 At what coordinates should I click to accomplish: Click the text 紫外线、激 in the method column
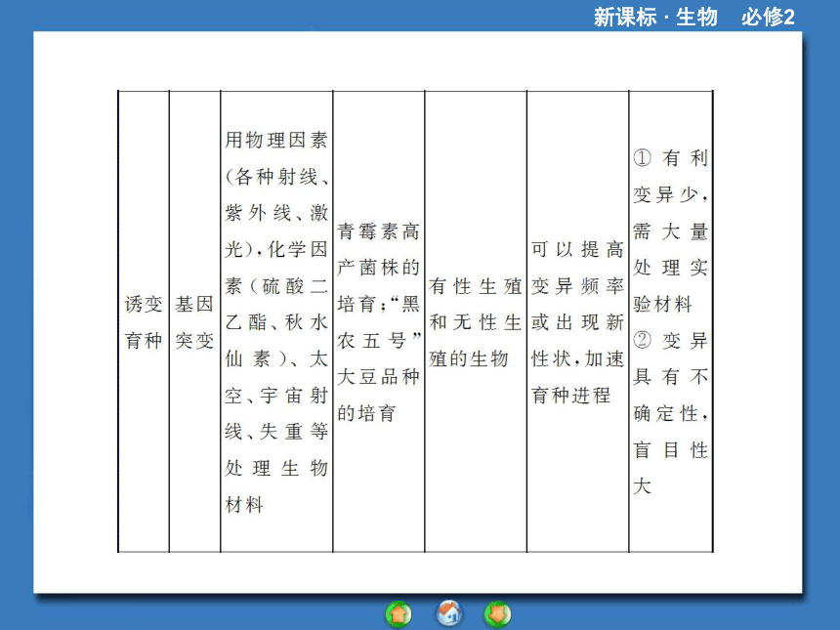[275, 213]
